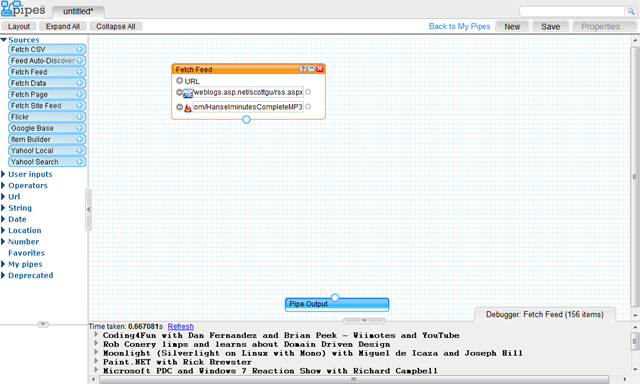Screen dimensions: 640x384
Task: Add the Fetch Site Feed module via its plus icon
Action: pos(80,106)
